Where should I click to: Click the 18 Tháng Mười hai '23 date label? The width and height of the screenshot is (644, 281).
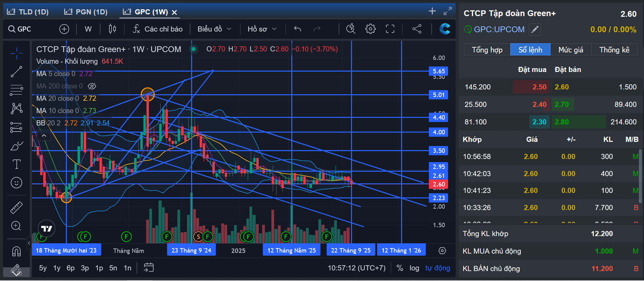tap(66, 250)
